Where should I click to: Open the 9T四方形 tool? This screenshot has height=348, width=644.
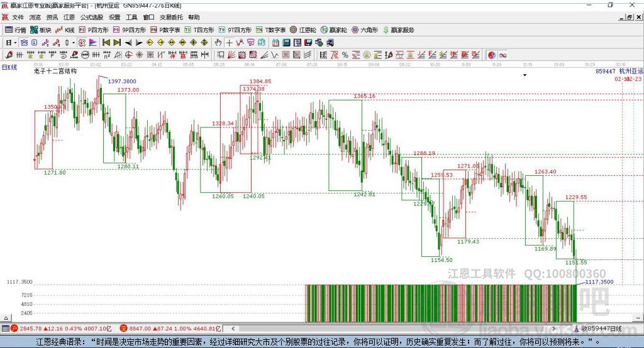coord(235,30)
